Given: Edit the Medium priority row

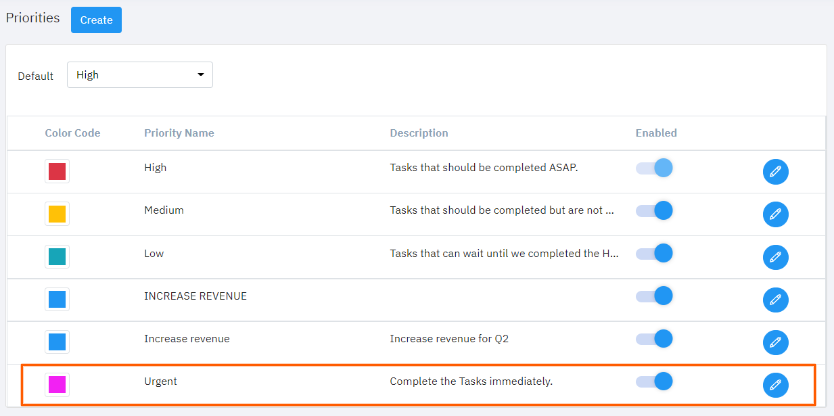Looking at the screenshot, I should click(775, 214).
